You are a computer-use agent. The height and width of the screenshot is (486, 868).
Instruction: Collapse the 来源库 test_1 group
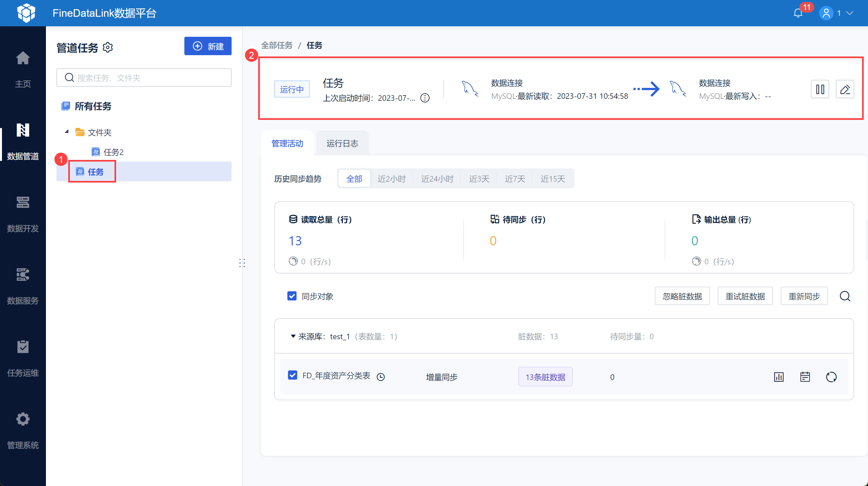[x=293, y=336]
